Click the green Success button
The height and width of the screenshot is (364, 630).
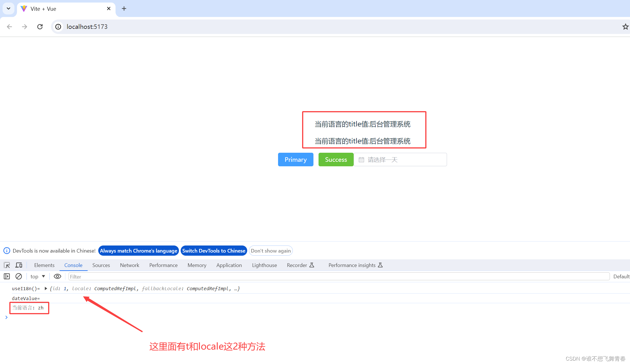tap(336, 160)
